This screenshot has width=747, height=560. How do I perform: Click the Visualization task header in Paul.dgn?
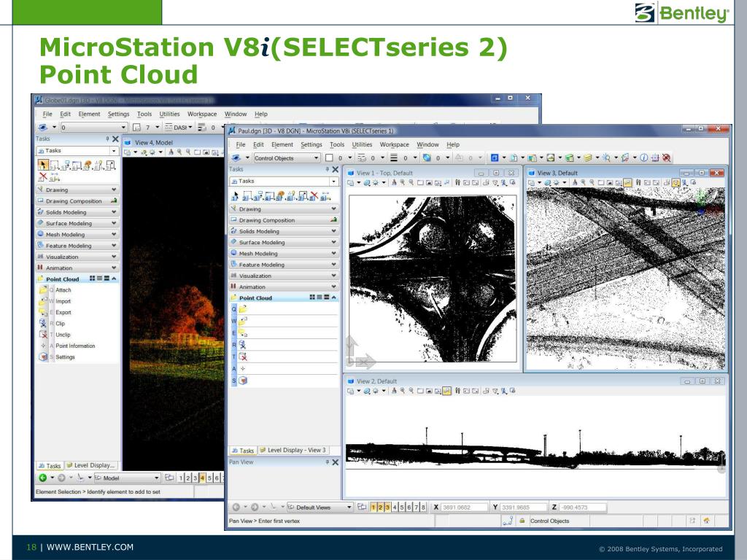tap(284, 276)
